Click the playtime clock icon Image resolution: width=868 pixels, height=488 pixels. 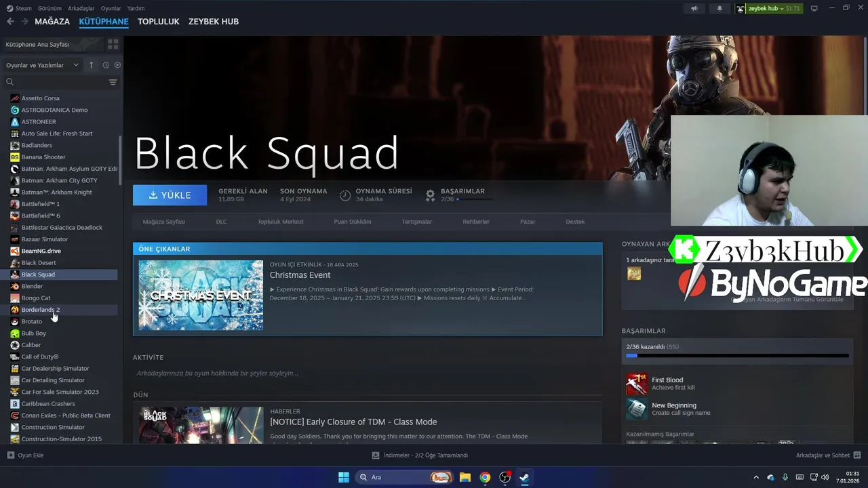click(x=345, y=195)
